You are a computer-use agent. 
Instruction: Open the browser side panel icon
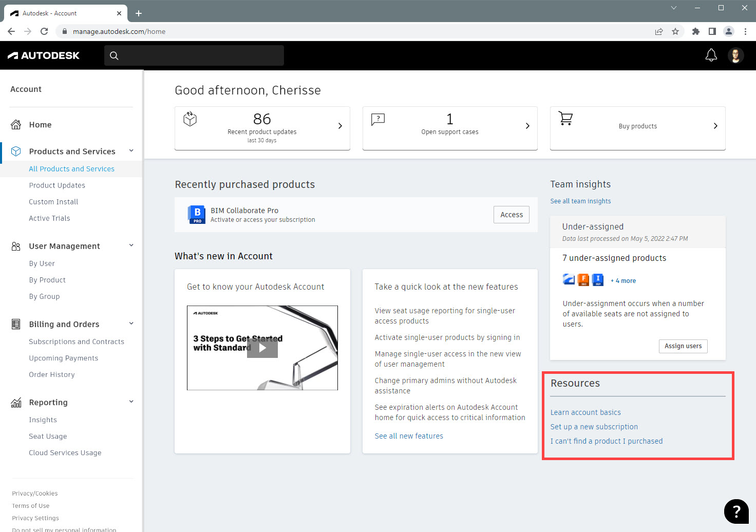click(712, 31)
